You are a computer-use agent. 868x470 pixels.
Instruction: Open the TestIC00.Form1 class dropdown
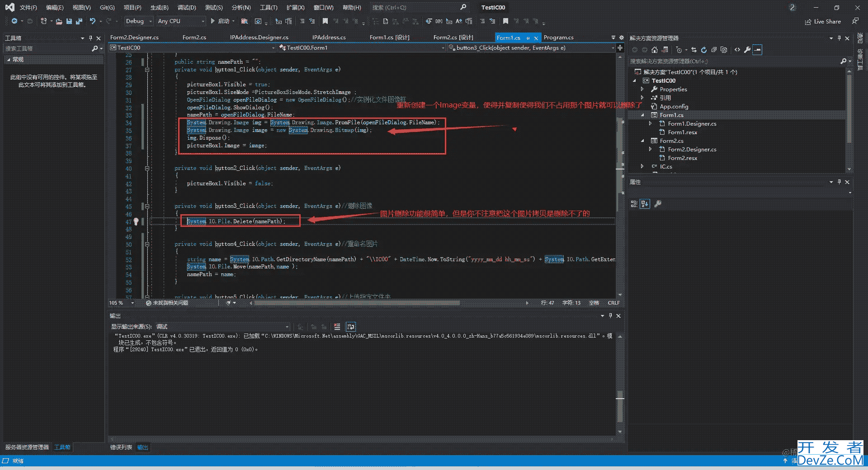362,48
